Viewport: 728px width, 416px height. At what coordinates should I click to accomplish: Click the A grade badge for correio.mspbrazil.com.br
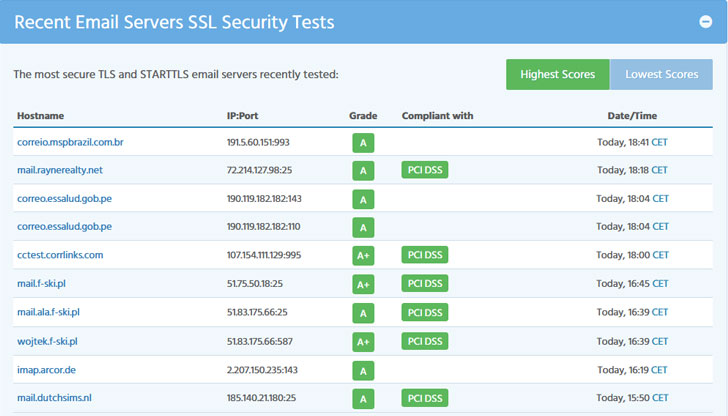[363, 143]
